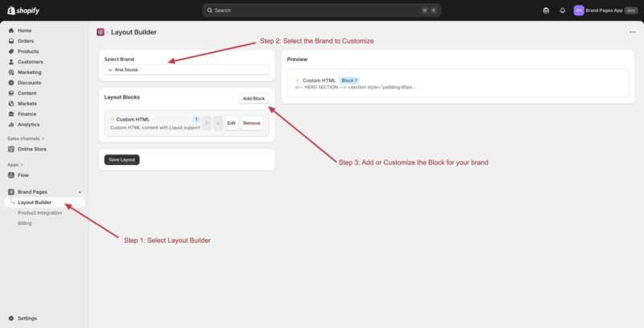This screenshot has width=644, height=328.
Task: Click the Custom HTML preview block
Action: [458, 84]
